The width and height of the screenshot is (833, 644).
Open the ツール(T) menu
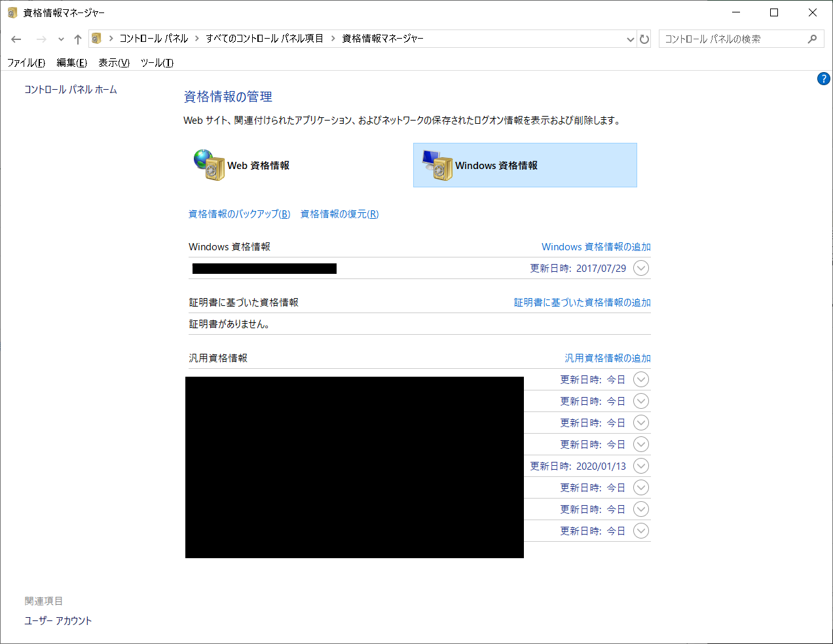(x=157, y=63)
